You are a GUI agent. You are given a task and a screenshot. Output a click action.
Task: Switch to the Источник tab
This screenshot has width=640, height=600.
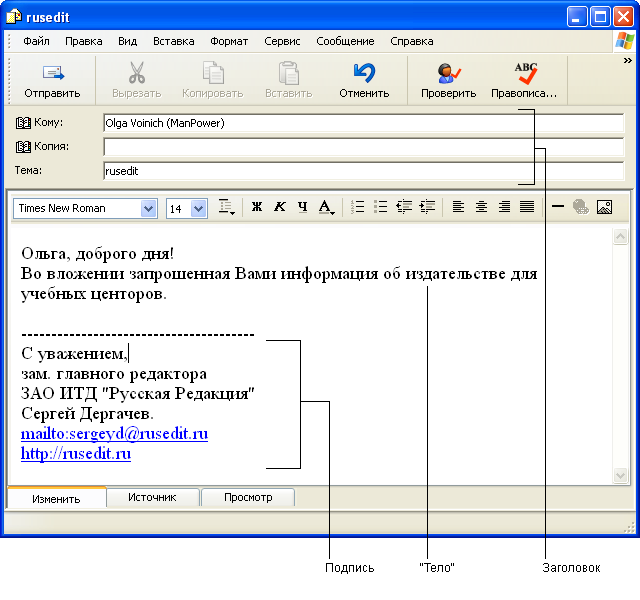coord(152,498)
